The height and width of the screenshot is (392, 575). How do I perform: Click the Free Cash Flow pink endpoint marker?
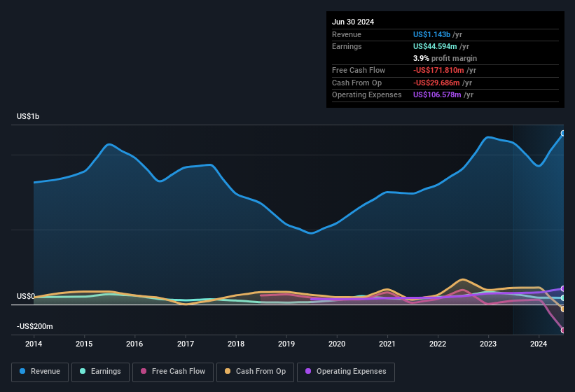pos(563,330)
